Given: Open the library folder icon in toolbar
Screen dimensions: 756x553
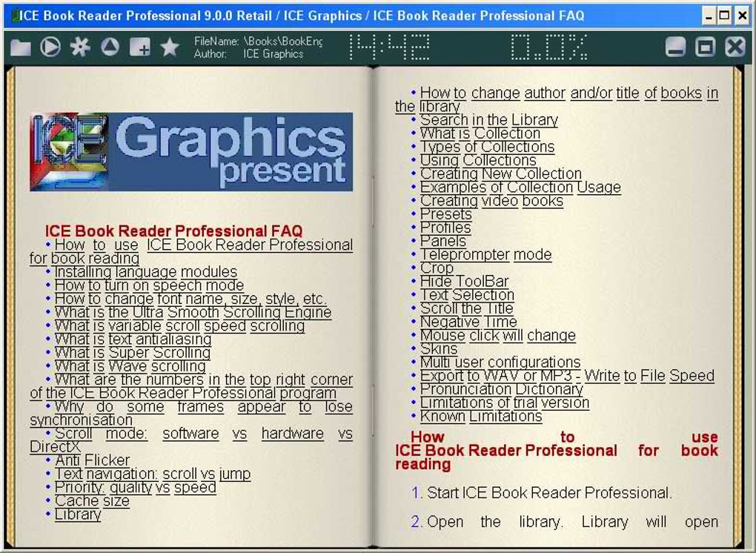Looking at the screenshot, I should coord(21,47).
